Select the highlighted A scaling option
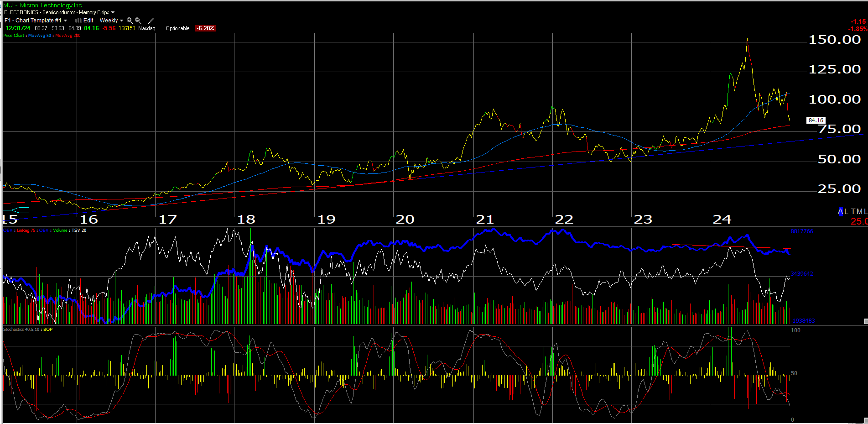 (841, 211)
